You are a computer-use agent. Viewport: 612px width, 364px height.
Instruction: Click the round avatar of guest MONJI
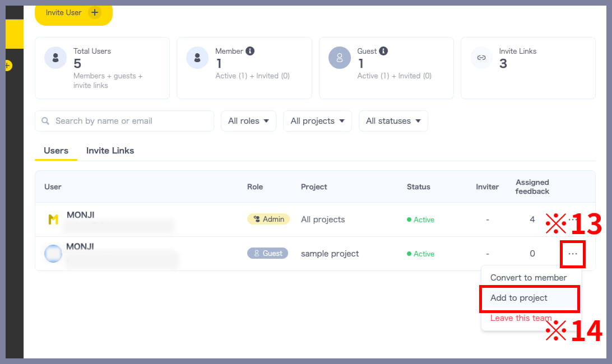(53, 254)
